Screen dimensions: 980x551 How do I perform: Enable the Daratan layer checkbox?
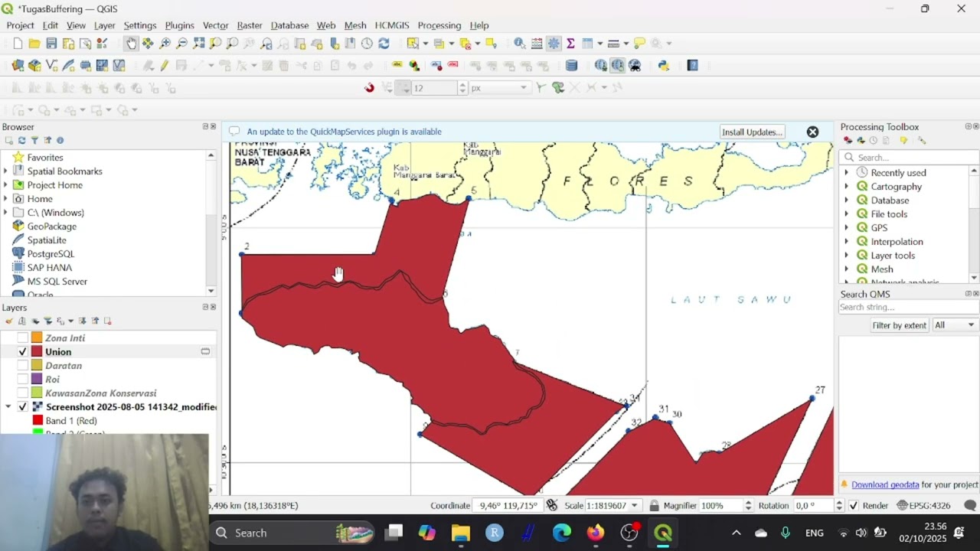(23, 365)
